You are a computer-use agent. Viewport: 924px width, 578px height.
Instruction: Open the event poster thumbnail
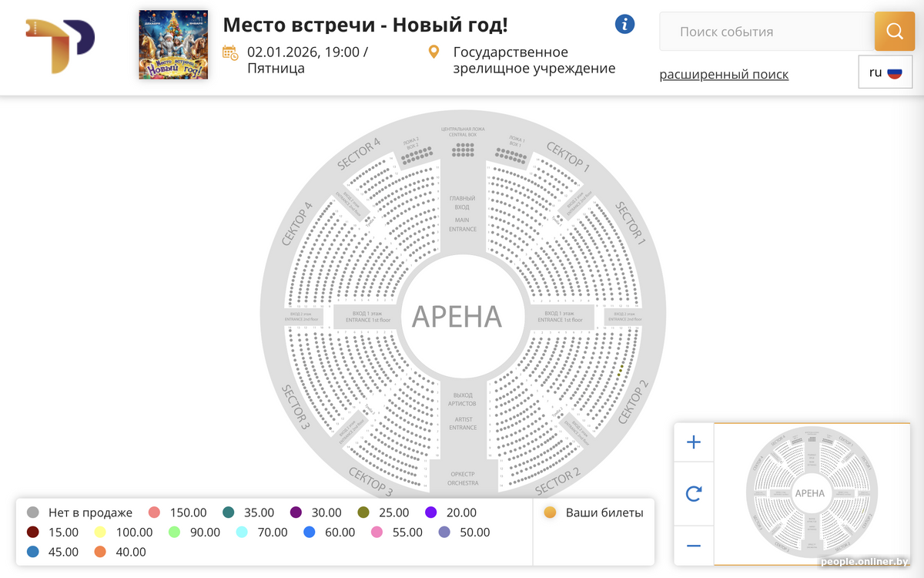point(173,45)
